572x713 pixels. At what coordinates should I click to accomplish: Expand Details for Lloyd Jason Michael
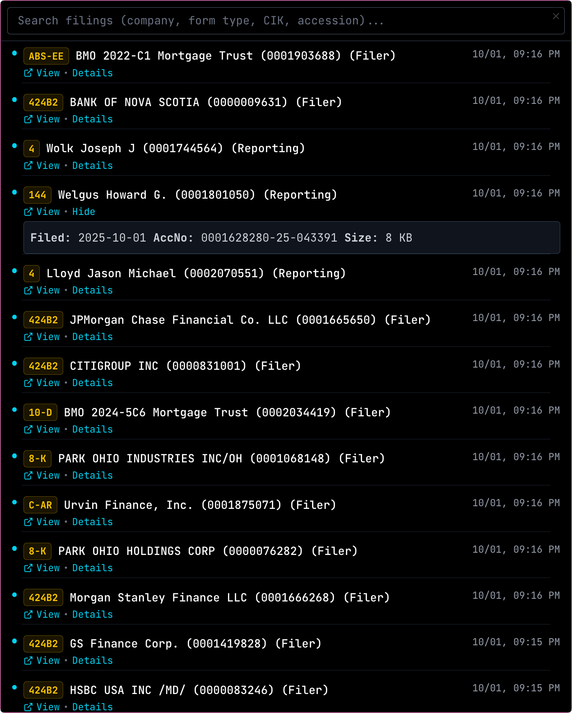pyautogui.click(x=92, y=290)
